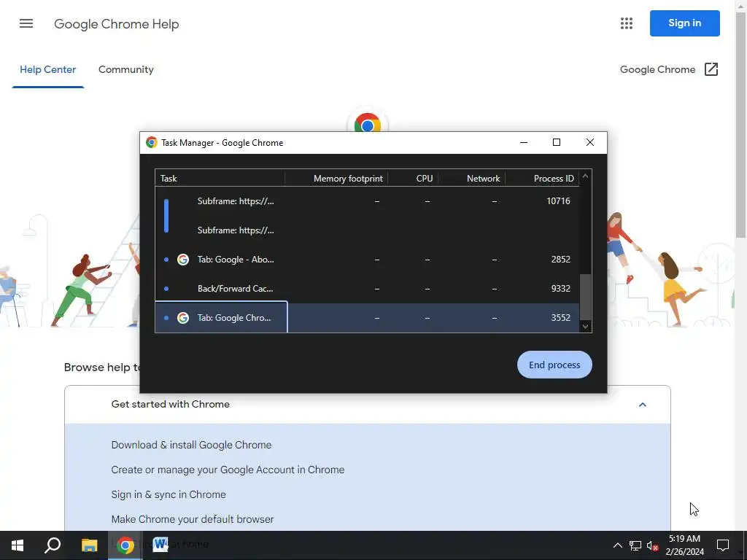Sort by the Task column header
The image size is (747, 560).
click(220, 179)
